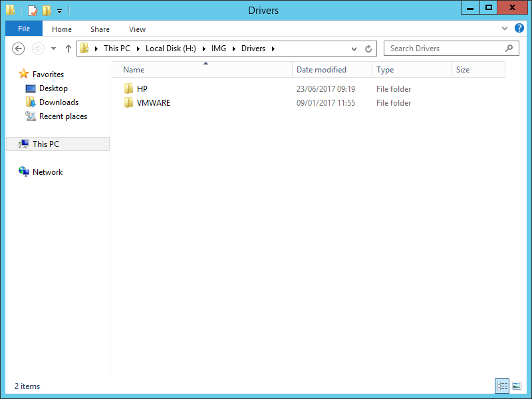Click the Drivers breadcrumb segment
Image resolution: width=532 pixels, height=399 pixels.
[253, 49]
